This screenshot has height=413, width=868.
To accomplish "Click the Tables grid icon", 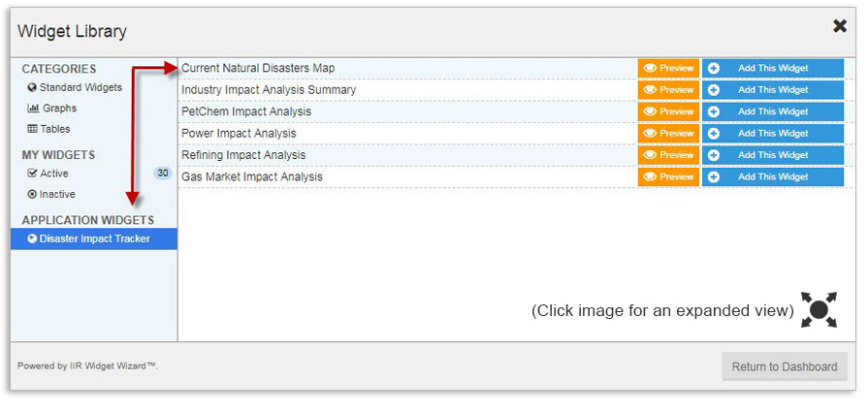I will (32, 129).
